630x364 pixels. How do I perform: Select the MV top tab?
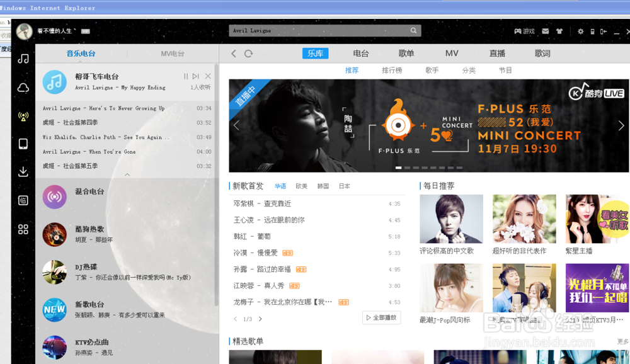pyautogui.click(x=452, y=53)
